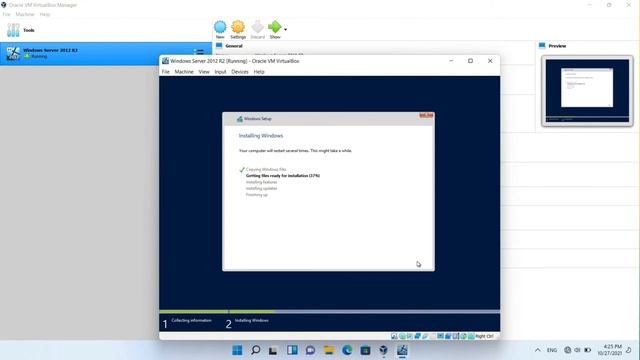Click the 'Installing Windows' heading
This screenshot has height=360, width=640.
tap(261, 136)
